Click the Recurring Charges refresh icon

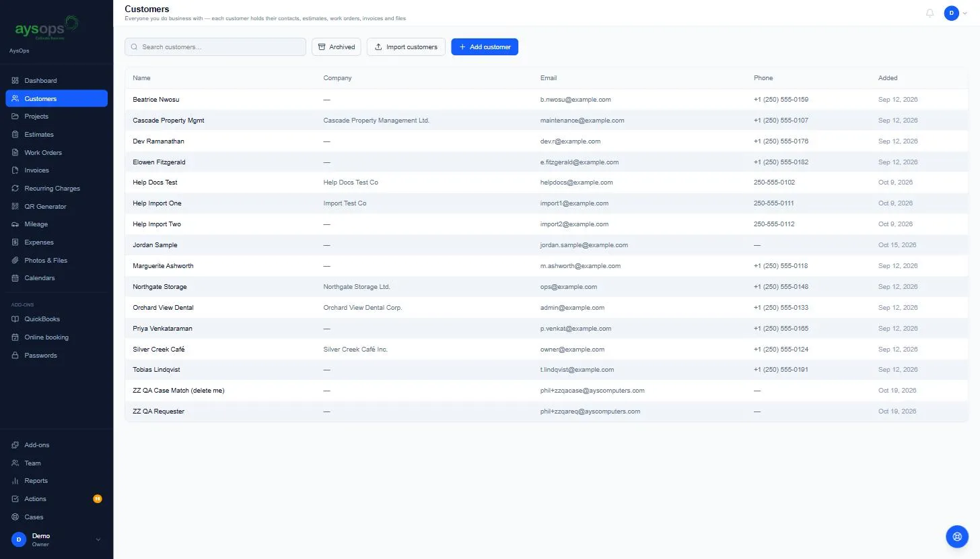tap(15, 189)
